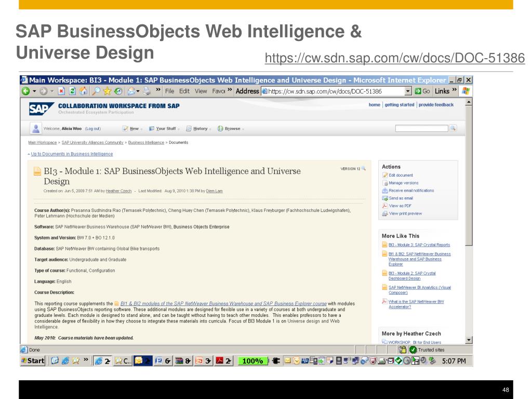Click the Log out link
Viewport: 532px width, 399px height.
pyautogui.click(x=92, y=129)
